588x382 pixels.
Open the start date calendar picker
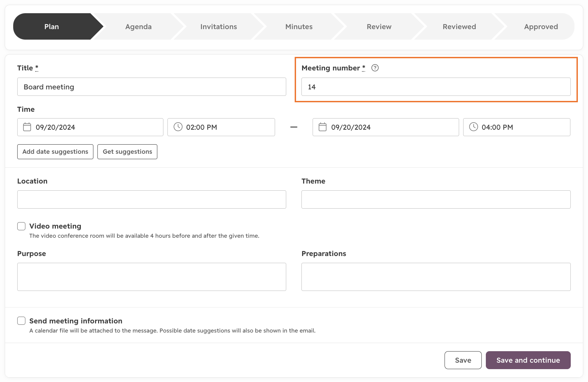click(26, 127)
